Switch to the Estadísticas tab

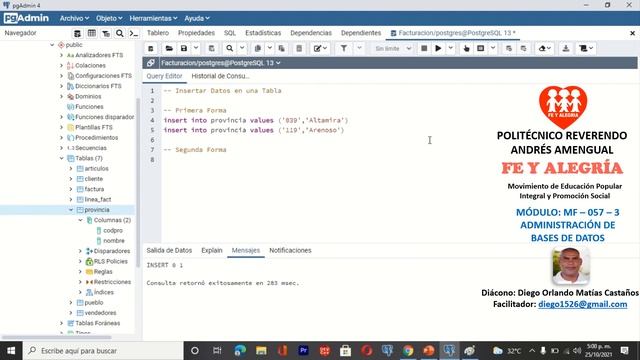(263, 33)
